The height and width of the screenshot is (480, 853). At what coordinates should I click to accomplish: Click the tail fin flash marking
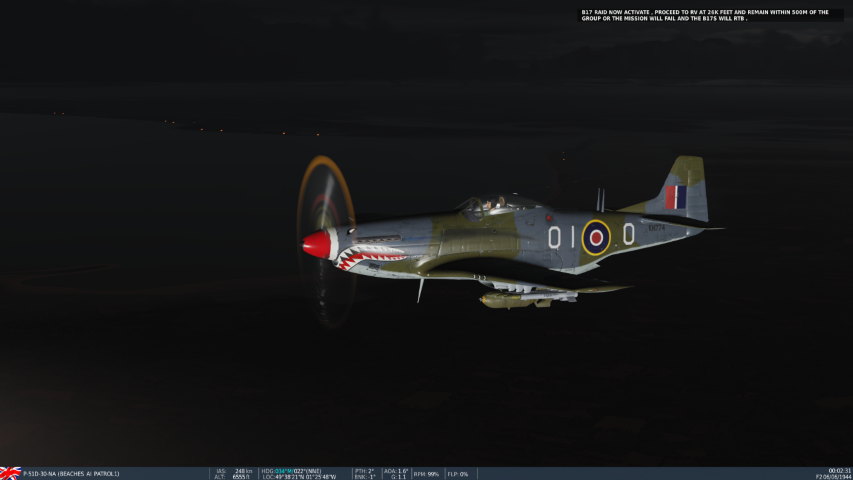tap(676, 197)
